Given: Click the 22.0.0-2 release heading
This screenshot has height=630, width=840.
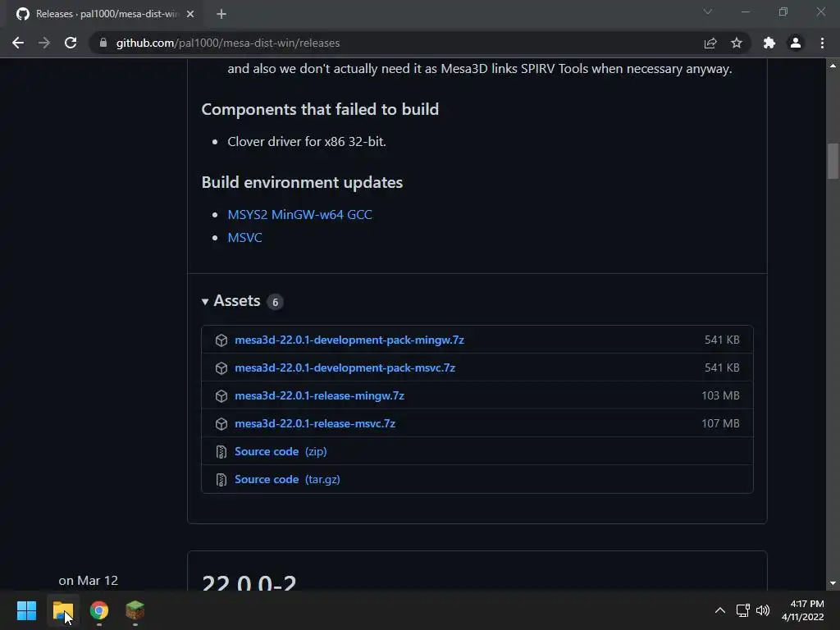Looking at the screenshot, I should tap(249, 582).
